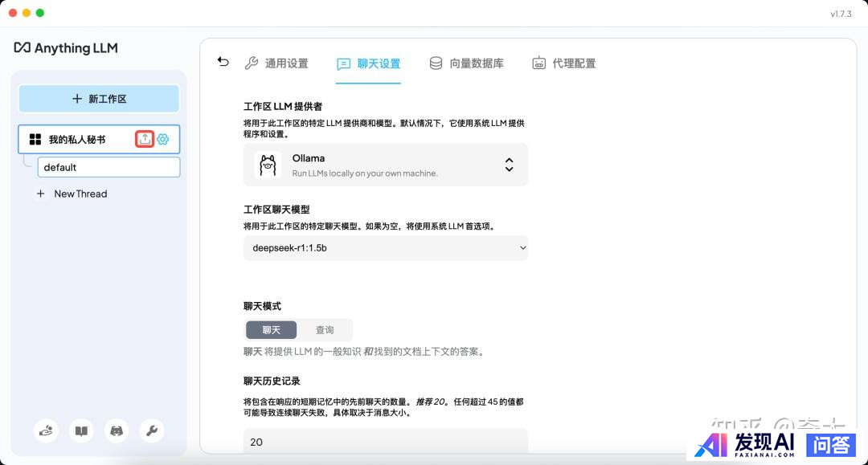
Task: Switch to the 通用设置 tab
Action: click(276, 63)
